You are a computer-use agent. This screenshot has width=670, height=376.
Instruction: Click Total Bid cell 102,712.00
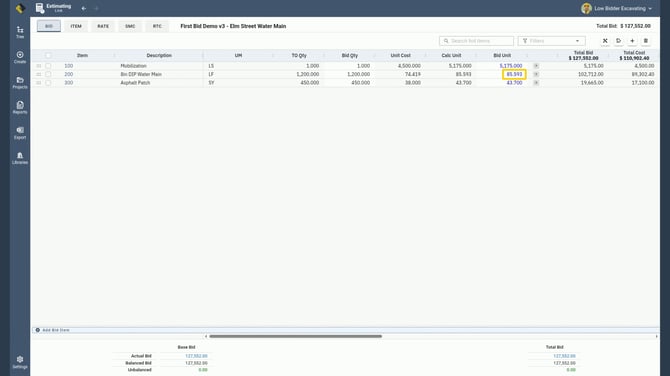(591, 74)
